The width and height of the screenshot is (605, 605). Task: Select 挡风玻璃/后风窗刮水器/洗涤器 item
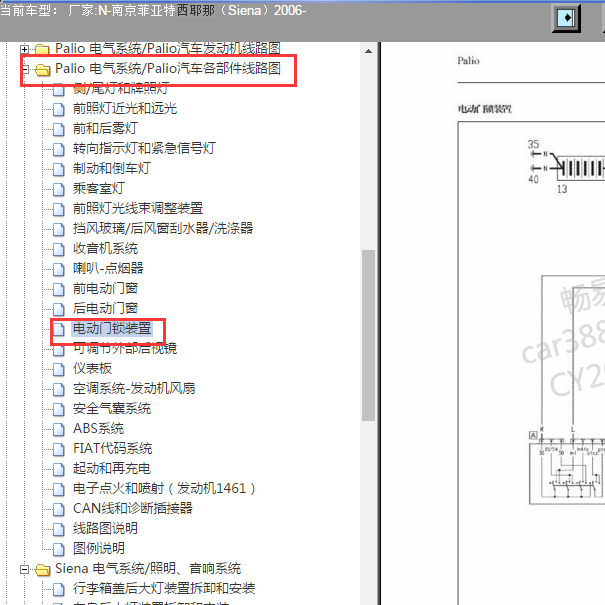pyautogui.click(x=163, y=229)
